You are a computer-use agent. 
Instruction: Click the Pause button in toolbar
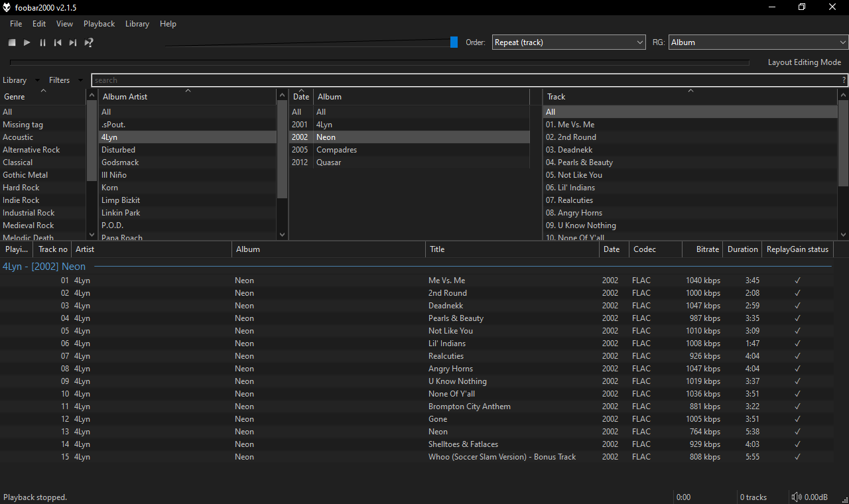(x=42, y=42)
